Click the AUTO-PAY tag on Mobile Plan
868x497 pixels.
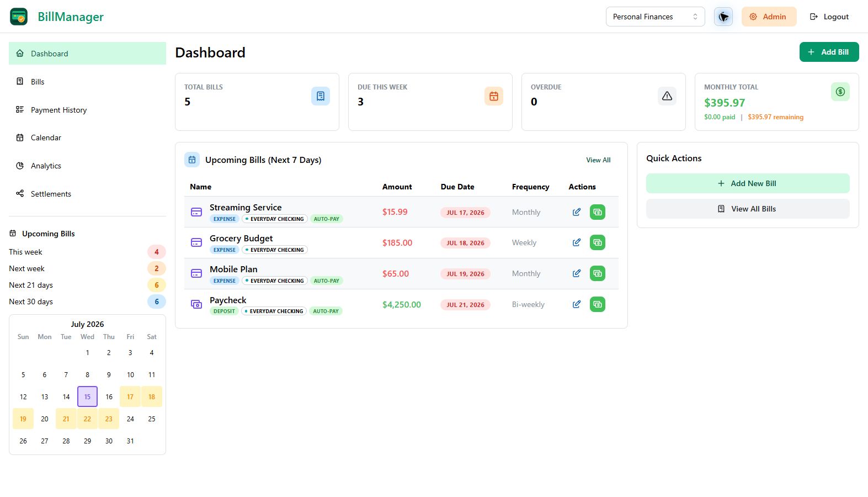tap(327, 281)
